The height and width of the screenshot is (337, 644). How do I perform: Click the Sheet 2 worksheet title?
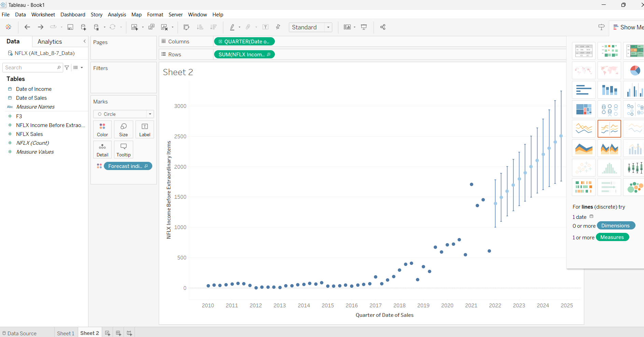pos(178,72)
